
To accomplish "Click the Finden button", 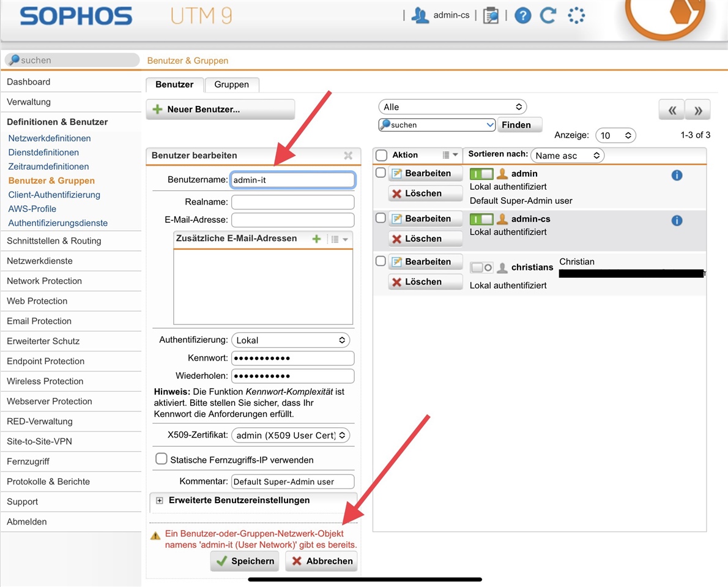I will [x=519, y=124].
